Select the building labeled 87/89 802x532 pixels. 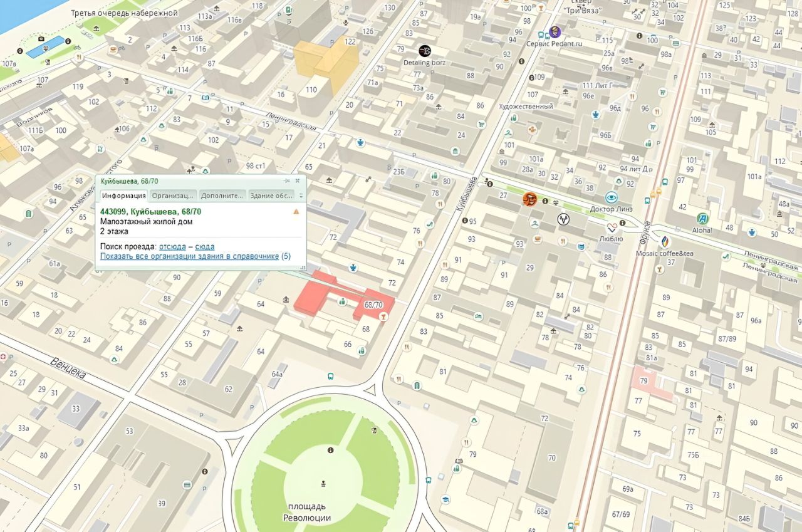(x=727, y=338)
